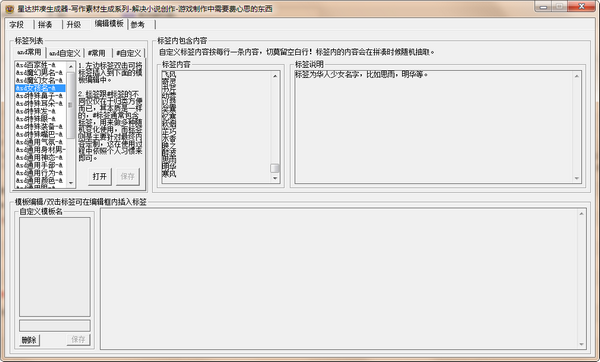Click 标签内容 scrollbar down arrow
This screenshot has width=600, height=362.
tap(275, 178)
